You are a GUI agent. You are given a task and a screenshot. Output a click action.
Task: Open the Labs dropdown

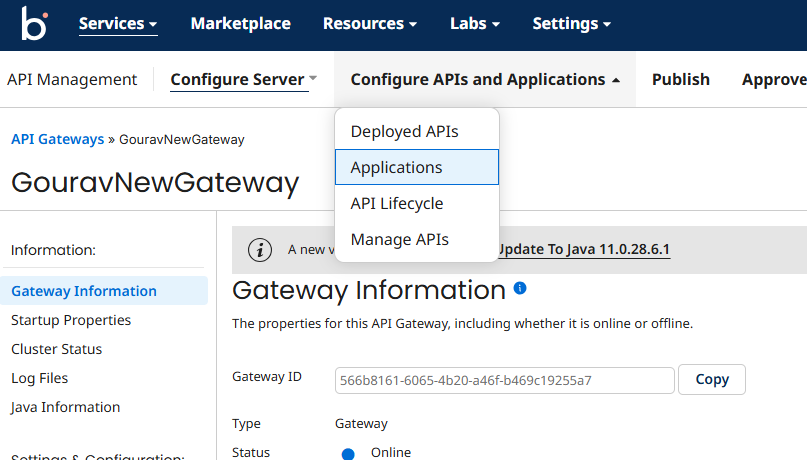475,24
